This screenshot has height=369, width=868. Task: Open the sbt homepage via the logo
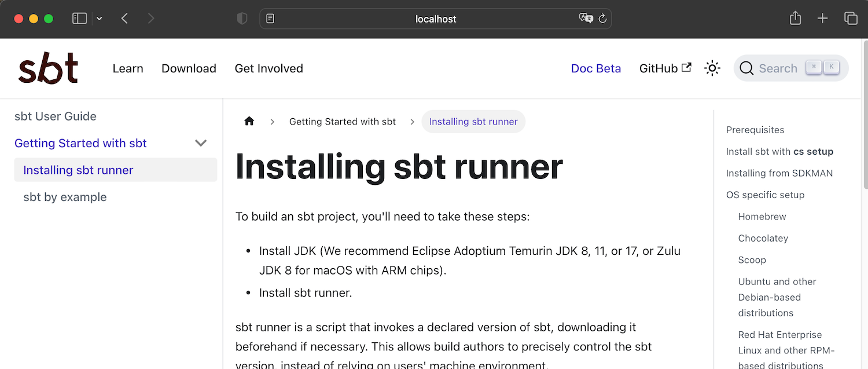click(x=48, y=68)
